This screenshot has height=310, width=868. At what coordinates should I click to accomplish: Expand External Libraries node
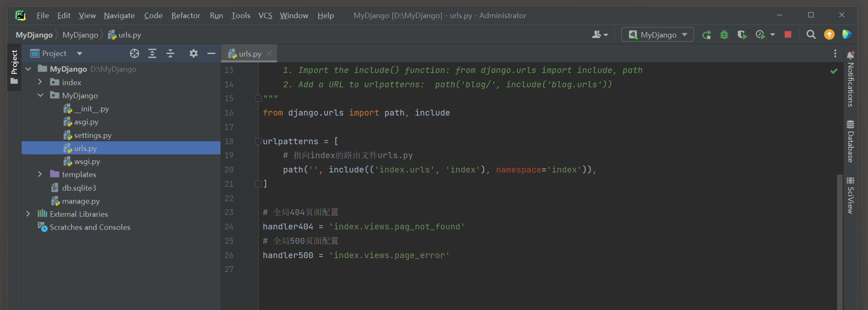[28, 214]
